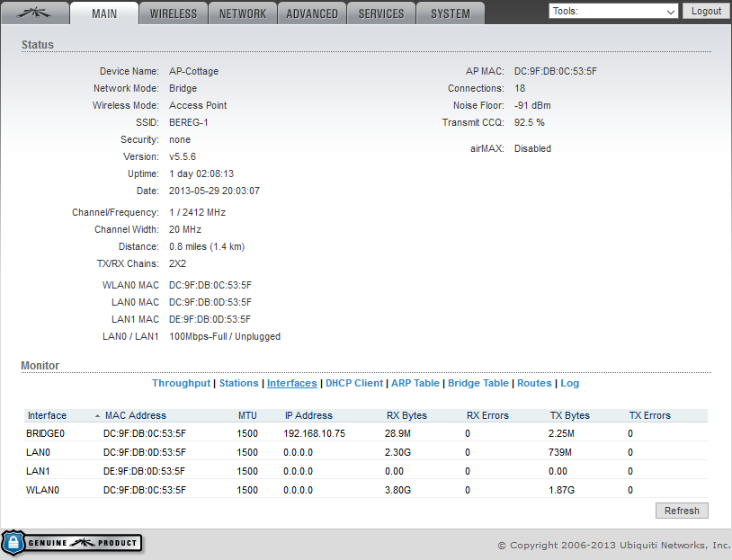Click the 739M TX Bytes value

tap(559, 452)
